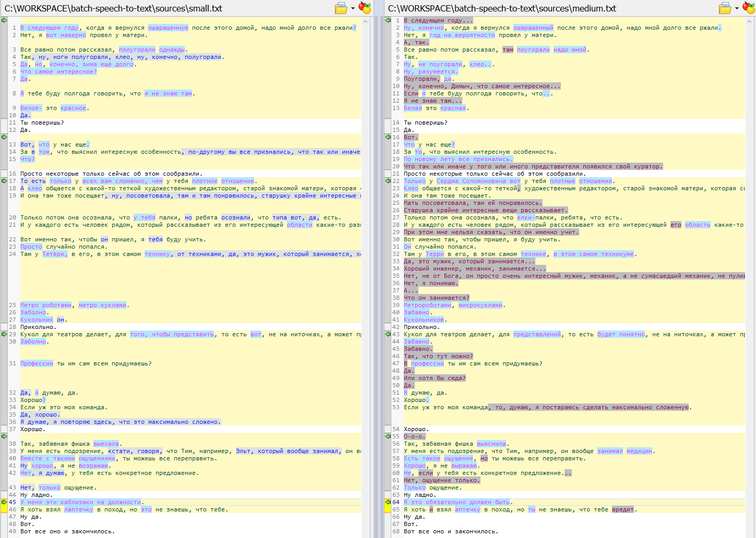Screen dimensions: 756x538
Task: Click the vertical splitter between both panes
Action: 378,261
